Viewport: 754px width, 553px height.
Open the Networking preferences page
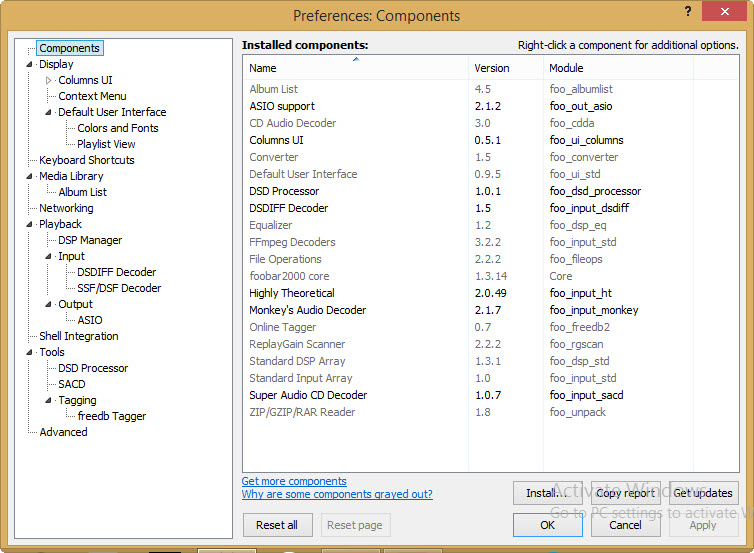tap(66, 208)
